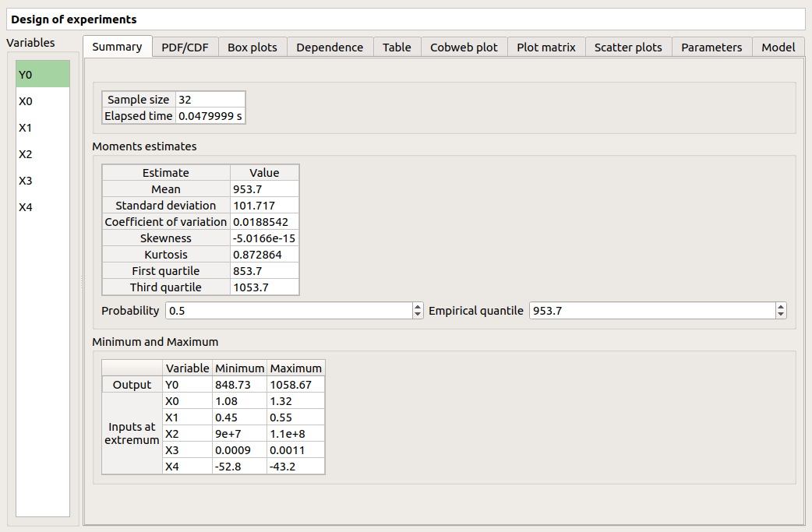Viewport: 812px width, 532px height.
Task: Select the Table tab
Action: [397, 48]
